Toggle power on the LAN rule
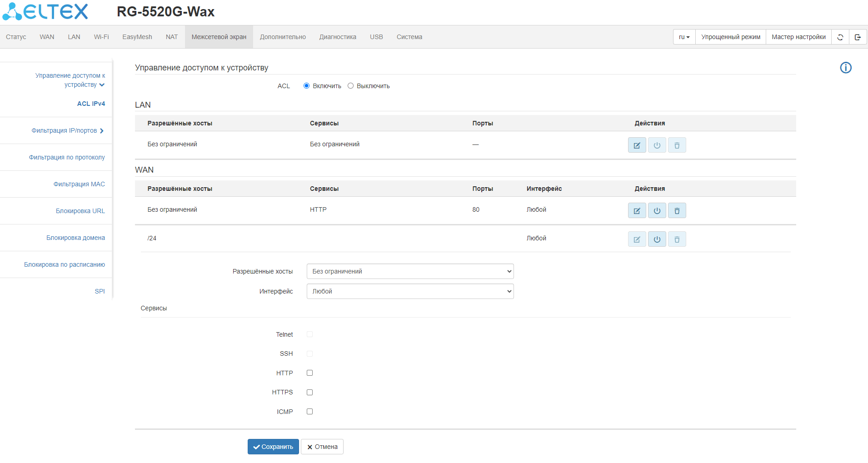 click(657, 145)
